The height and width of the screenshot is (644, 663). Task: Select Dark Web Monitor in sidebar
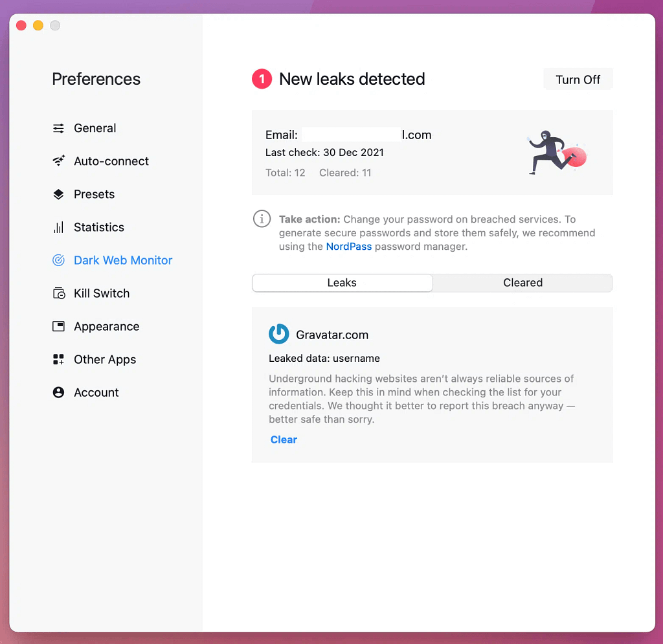click(123, 260)
